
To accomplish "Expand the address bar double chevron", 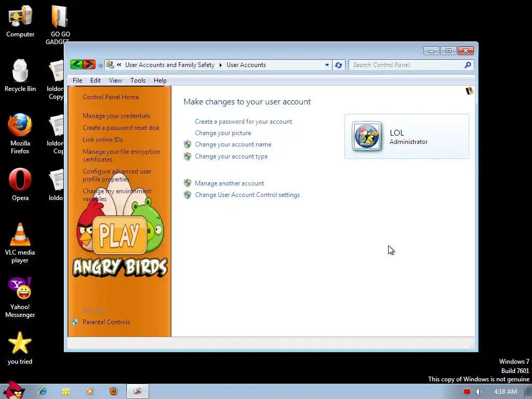I will tap(119, 64).
